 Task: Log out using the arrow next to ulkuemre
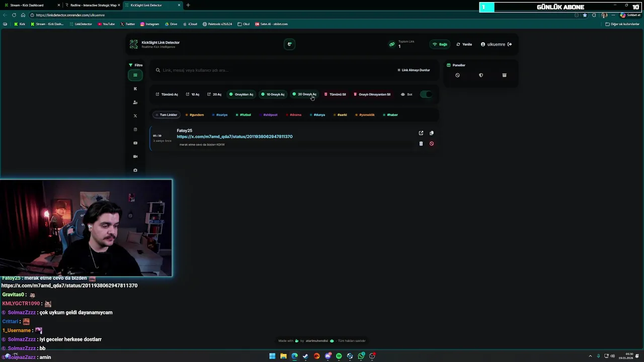510,44
